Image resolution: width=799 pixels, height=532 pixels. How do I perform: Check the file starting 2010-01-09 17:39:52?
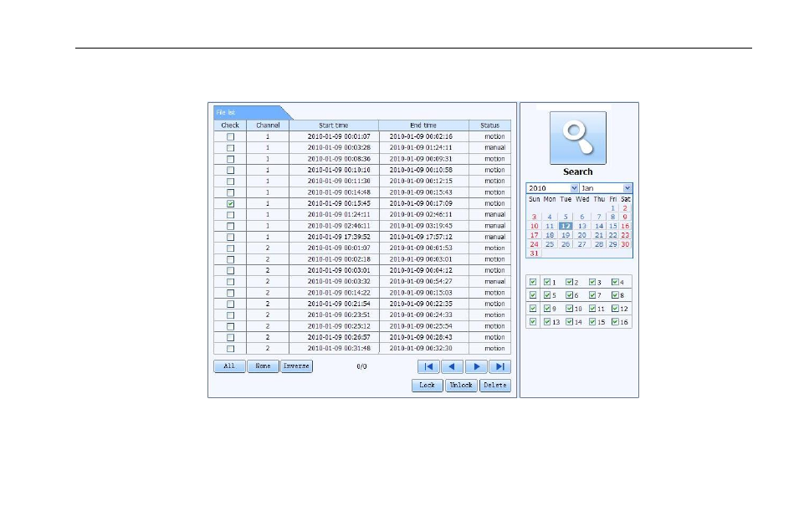click(230, 237)
